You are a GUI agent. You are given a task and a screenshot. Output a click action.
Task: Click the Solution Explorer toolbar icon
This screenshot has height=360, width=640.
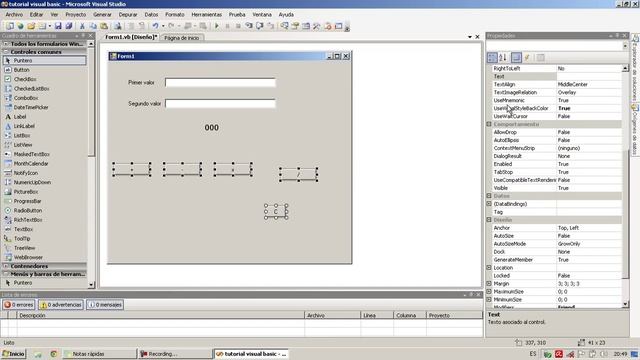point(284,26)
